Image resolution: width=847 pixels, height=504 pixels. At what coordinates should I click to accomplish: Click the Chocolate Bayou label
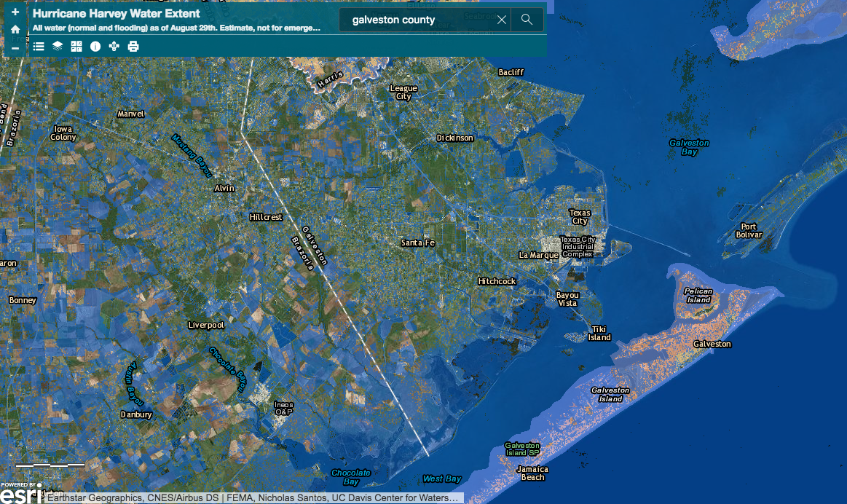click(x=228, y=369)
